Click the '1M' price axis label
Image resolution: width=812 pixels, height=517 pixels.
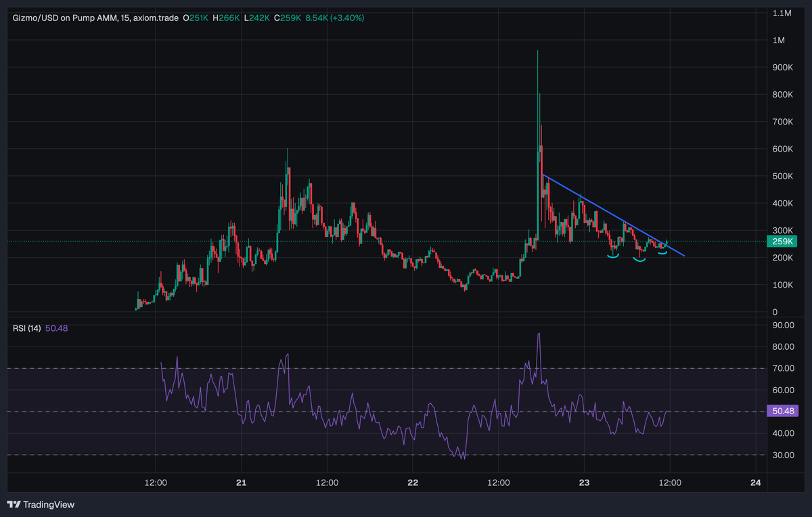[x=778, y=40]
